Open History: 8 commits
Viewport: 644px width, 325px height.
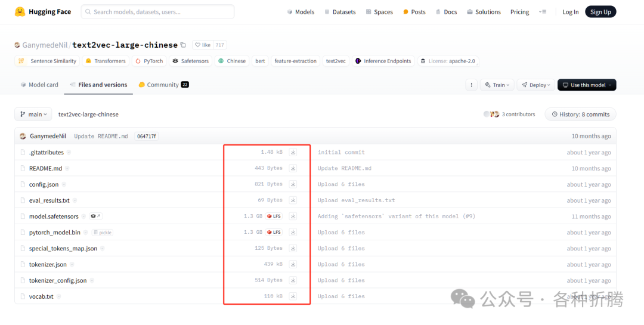[580, 114]
